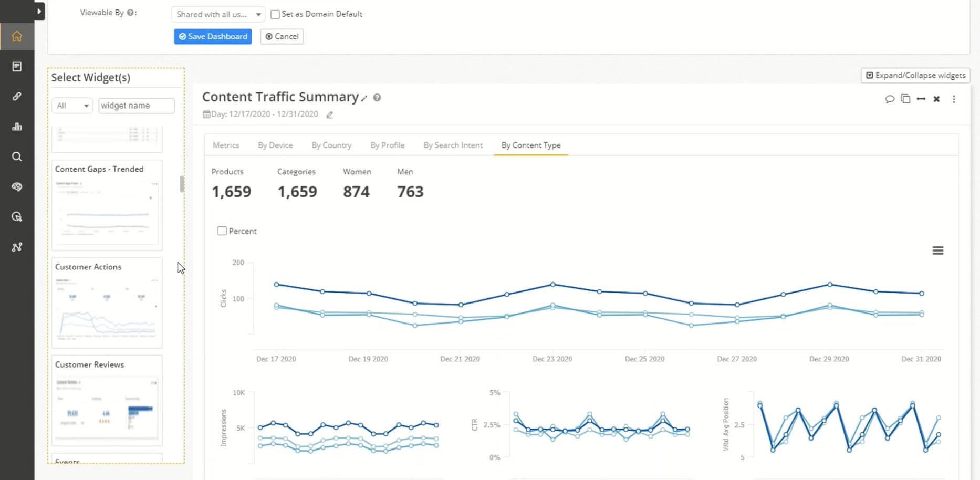
Task: Click the Categories 1,659 value
Action: coord(297,192)
